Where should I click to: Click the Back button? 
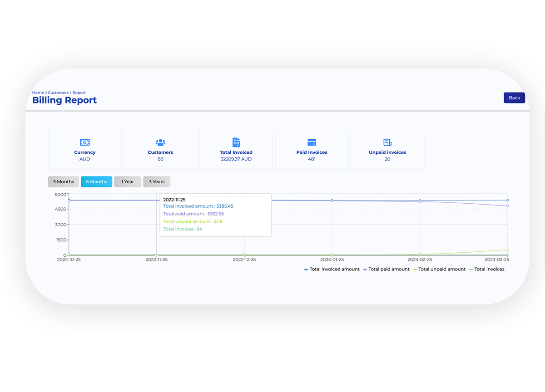514,98
